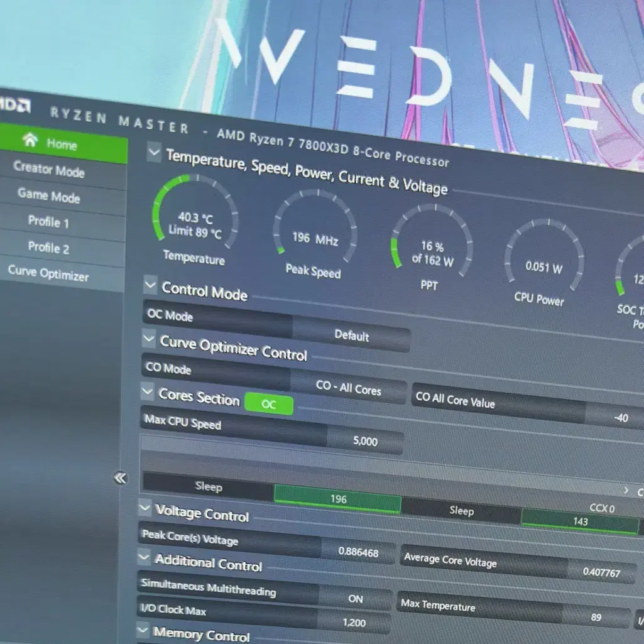Click the '16 % of 162 W' reading
The image size is (644, 644).
[x=432, y=253]
